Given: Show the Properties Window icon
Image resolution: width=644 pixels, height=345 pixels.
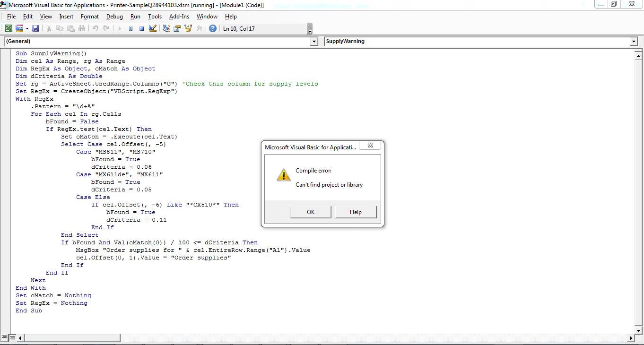Looking at the screenshot, I should pos(177,28).
